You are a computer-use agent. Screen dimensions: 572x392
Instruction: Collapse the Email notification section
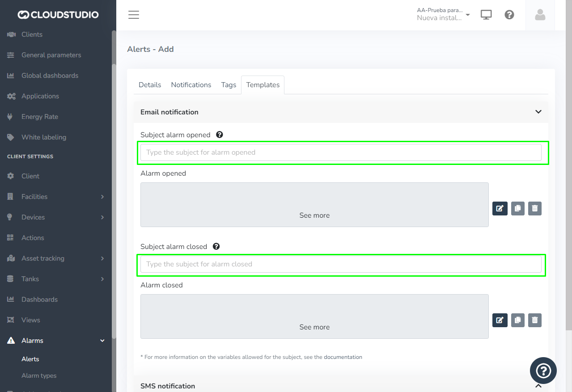pyautogui.click(x=538, y=112)
